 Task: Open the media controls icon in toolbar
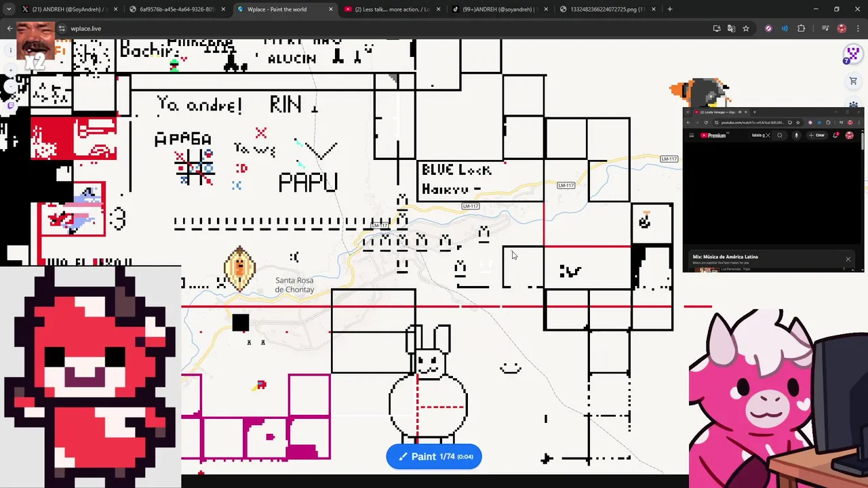(x=825, y=28)
